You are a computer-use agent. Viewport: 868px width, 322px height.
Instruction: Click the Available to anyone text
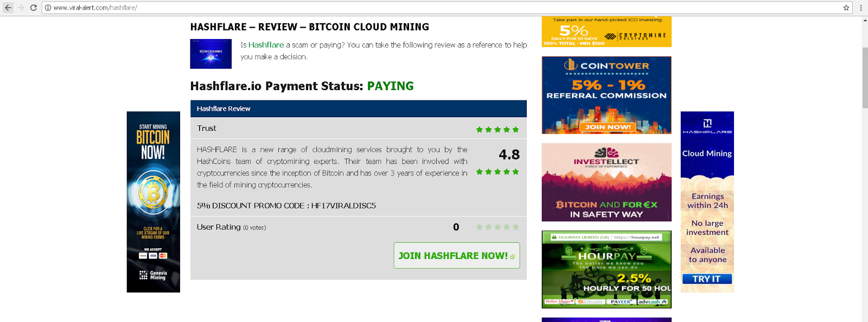707,255
